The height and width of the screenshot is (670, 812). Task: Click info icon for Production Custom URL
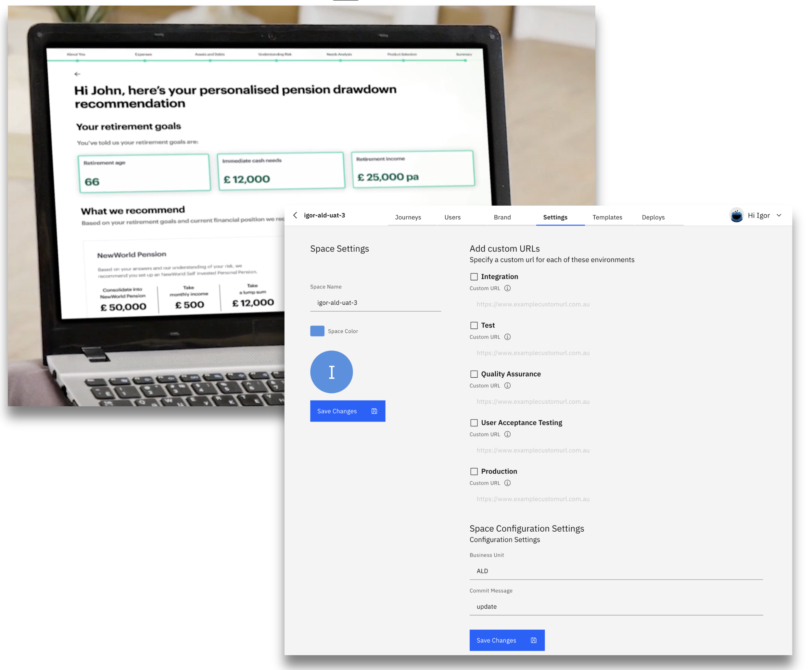pos(507,483)
